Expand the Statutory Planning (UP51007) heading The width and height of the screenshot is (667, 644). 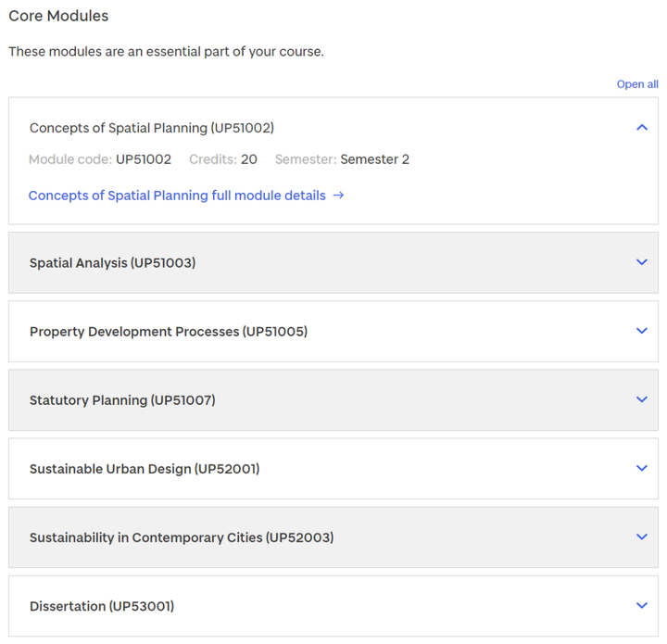coord(122,400)
